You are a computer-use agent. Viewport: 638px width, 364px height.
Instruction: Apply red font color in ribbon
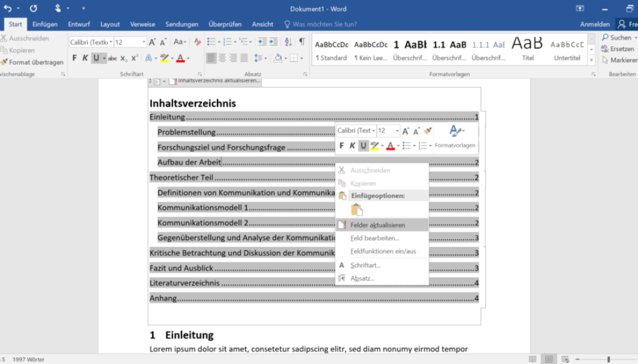click(x=180, y=58)
